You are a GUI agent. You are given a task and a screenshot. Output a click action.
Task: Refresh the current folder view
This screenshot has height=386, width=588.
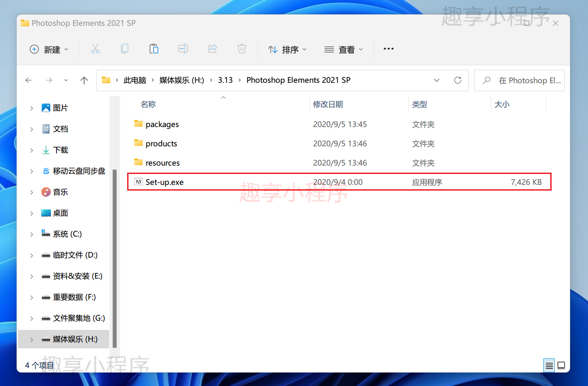[x=458, y=80]
